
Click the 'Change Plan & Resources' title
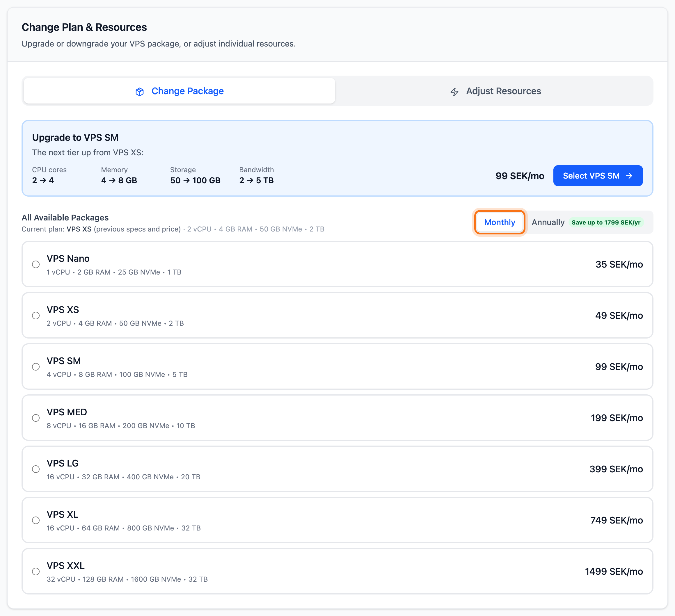tap(84, 27)
